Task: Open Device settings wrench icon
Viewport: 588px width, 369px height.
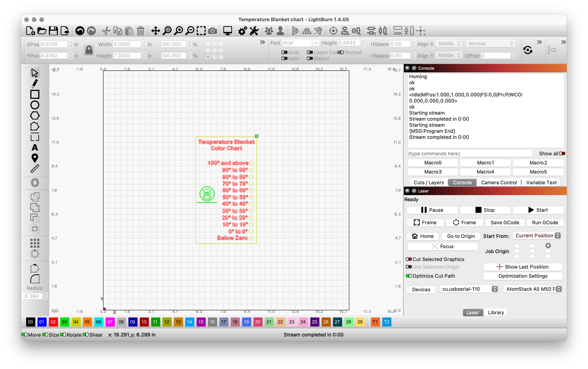Action: (254, 31)
